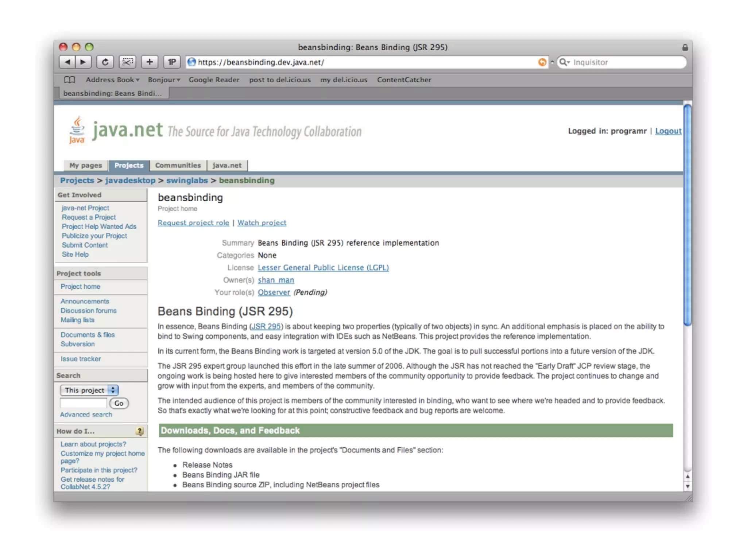Add a bookmark with the plus button

point(150,62)
